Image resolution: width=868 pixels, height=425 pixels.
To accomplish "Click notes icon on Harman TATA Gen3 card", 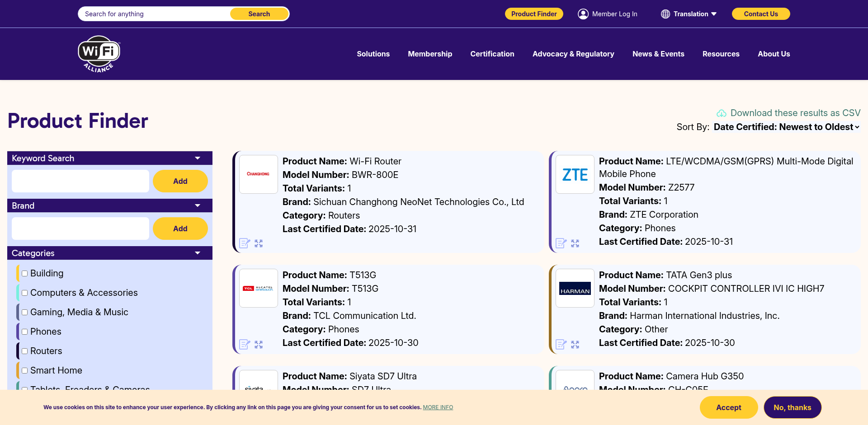I will pyautogui.click(x=561, y=345).
